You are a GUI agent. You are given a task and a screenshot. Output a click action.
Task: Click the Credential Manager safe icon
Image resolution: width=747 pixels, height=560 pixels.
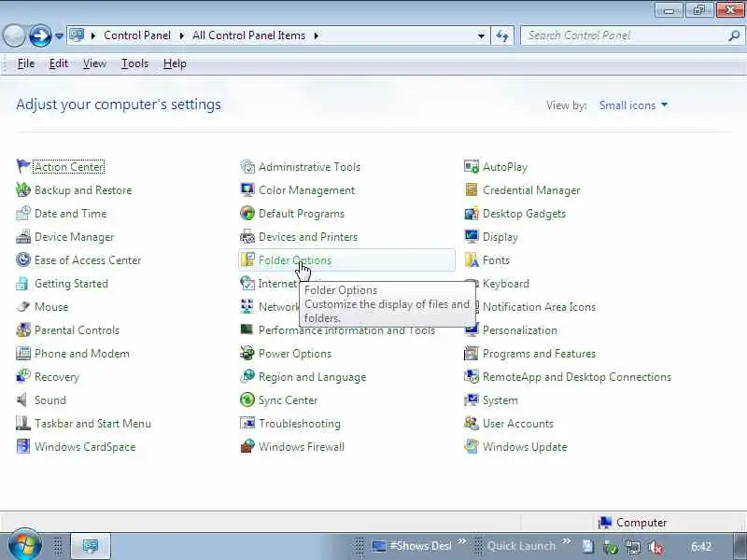point(472,189)
